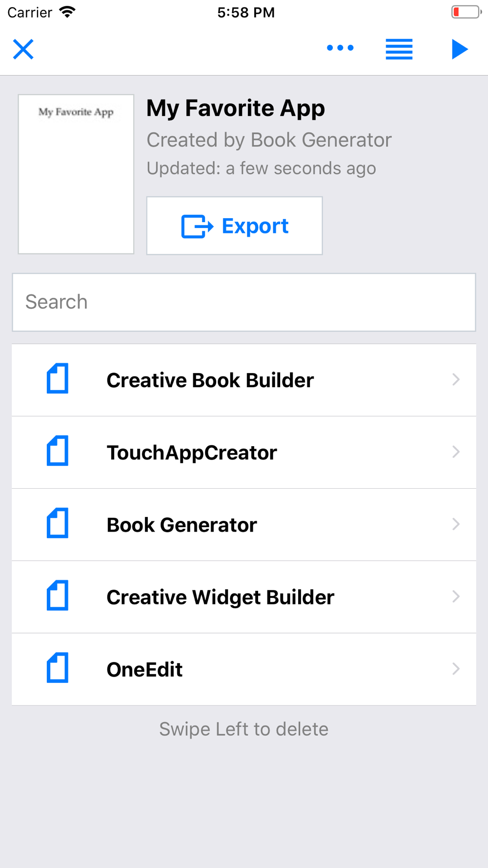Select the page icon beside TouchAppCreator

[58, 451]
